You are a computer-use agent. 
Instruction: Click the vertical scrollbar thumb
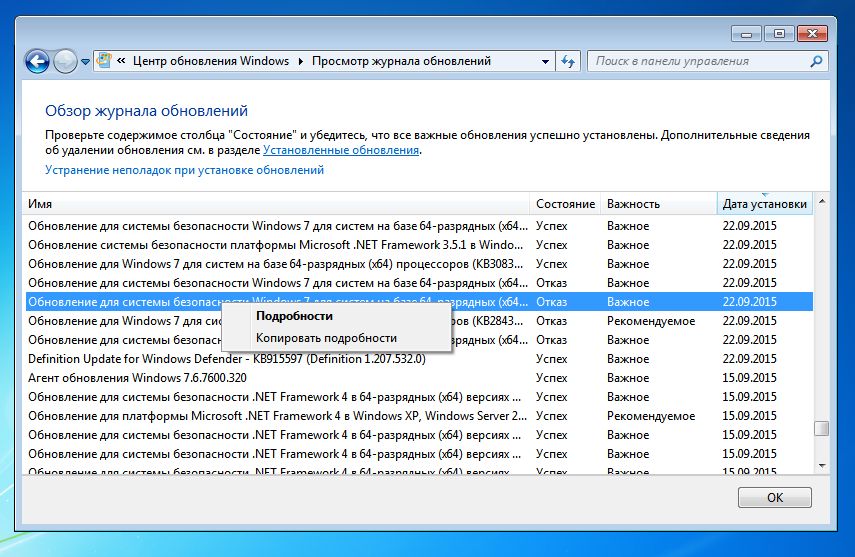(x=822, y=428)
